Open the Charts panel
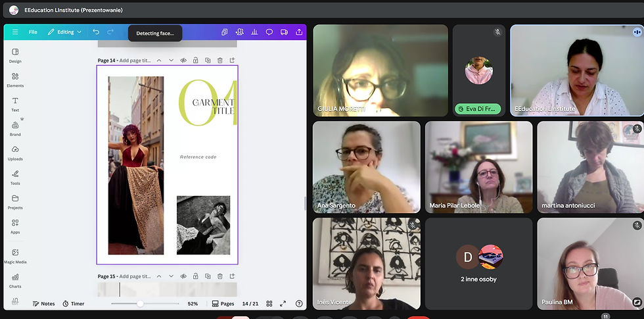 point(15,280)
